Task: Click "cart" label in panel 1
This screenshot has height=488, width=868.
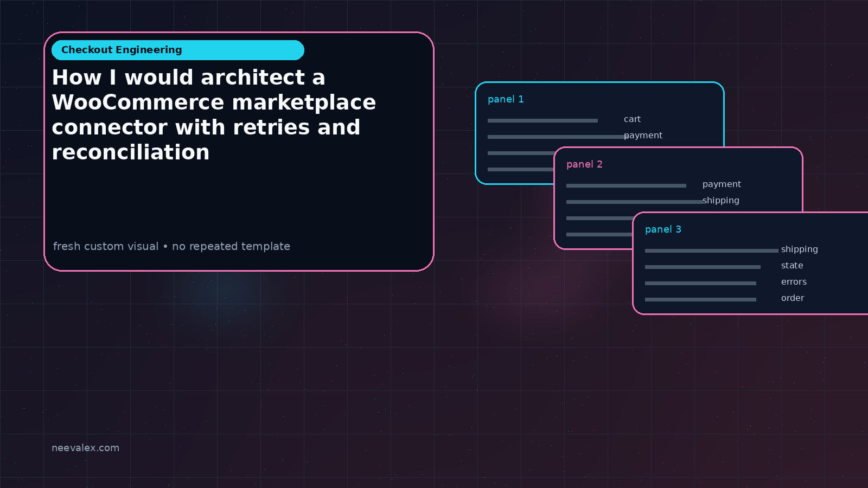Action: click(x=632, y=119)
